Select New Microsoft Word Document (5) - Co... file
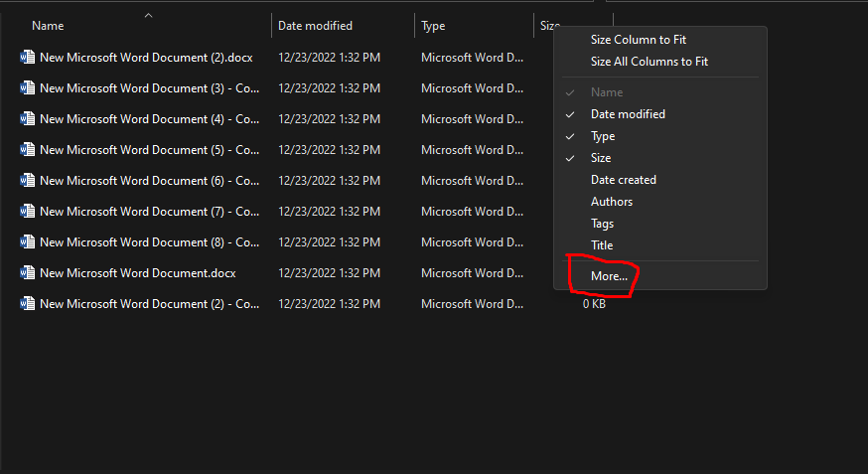 click(149, 149)
